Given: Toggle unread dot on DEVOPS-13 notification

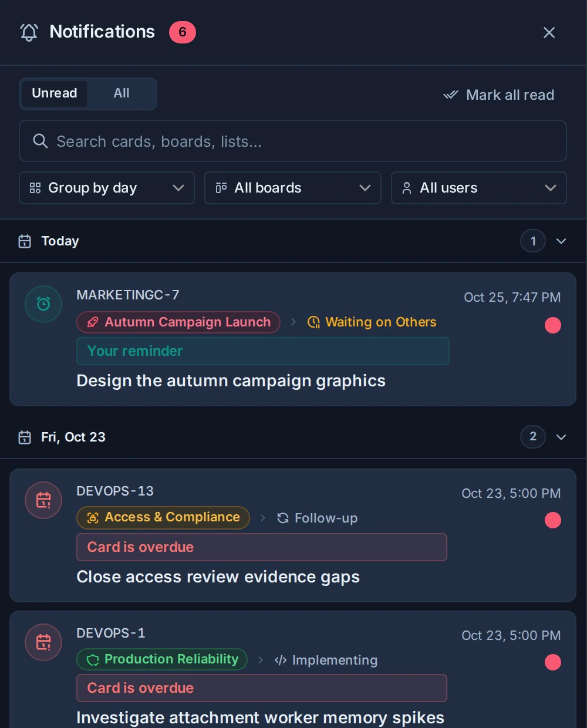Looking at the screenshot, I should [553, 520].
